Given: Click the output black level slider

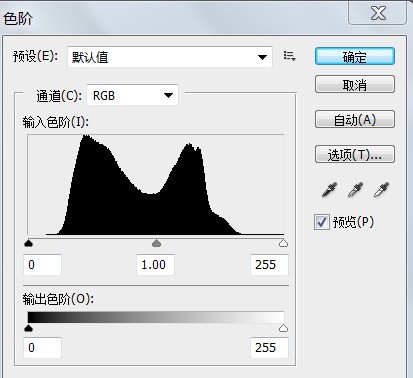Looking at the screenshot, I should (29, 328).
